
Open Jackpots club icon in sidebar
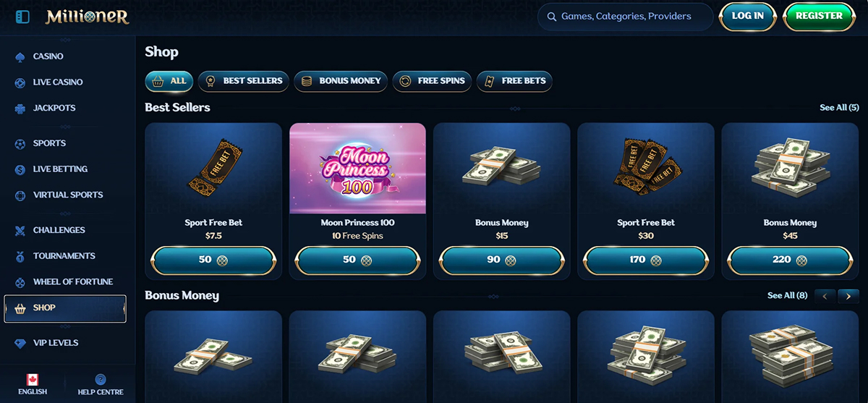pos(20,109)
